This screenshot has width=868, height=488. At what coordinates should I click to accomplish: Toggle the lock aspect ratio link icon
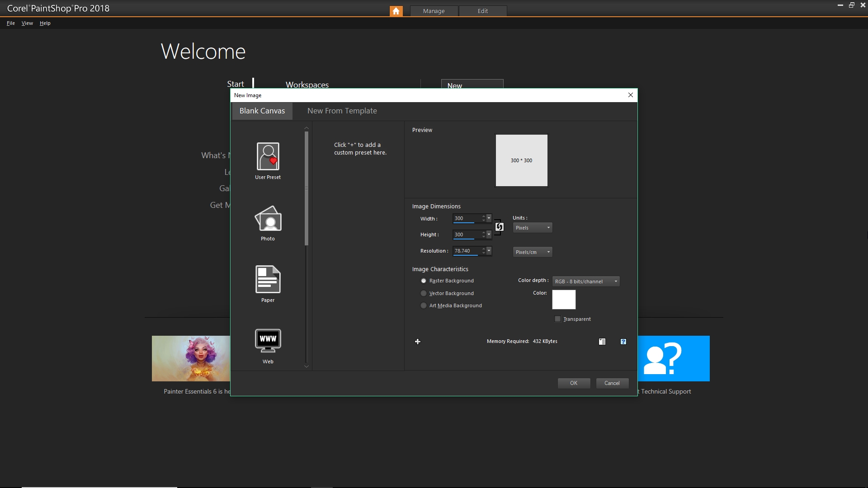click(499, 227)
